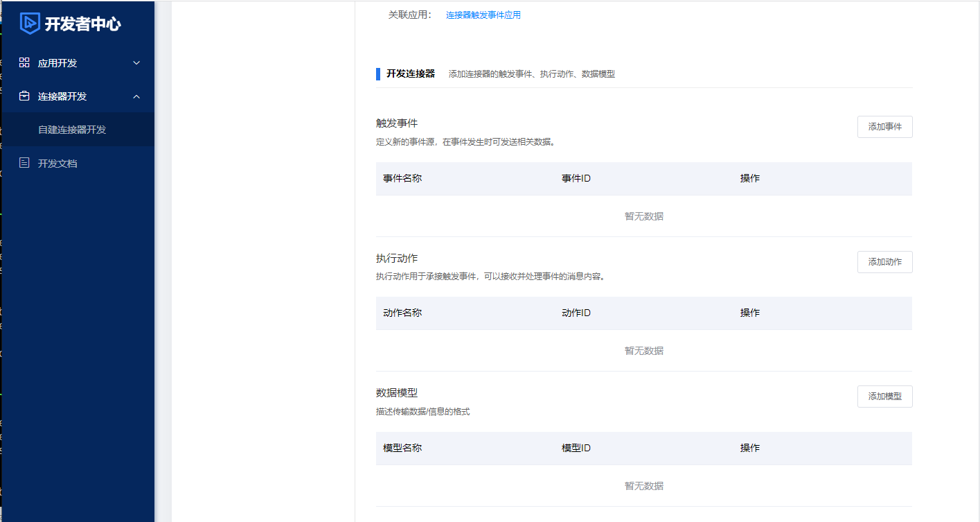The height and width of the screenshot is (522, 980).
Task: Click the 动作名称 column header
Action: click(x=402, y=313)
